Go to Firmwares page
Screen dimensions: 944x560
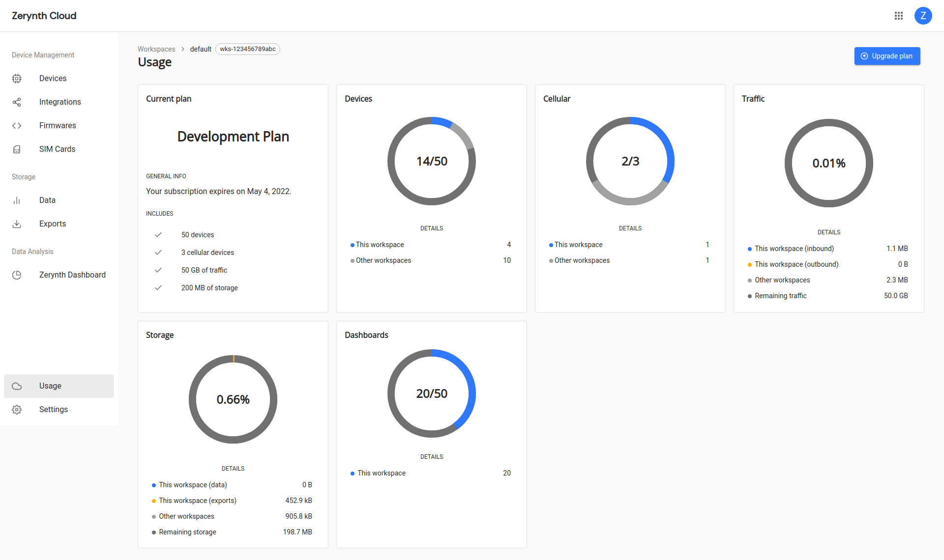(x=59, y=126)
